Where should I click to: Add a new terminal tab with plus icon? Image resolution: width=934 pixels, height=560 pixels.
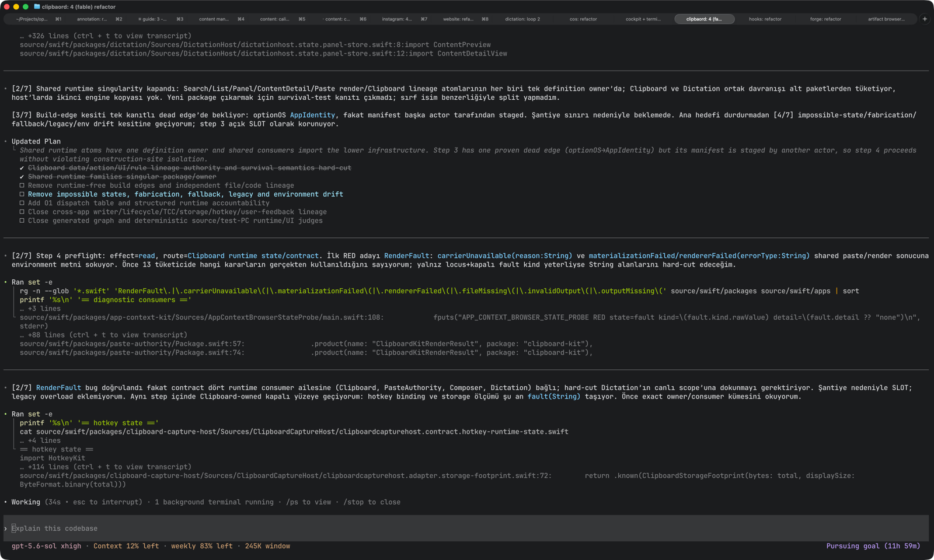coord(925,19)
